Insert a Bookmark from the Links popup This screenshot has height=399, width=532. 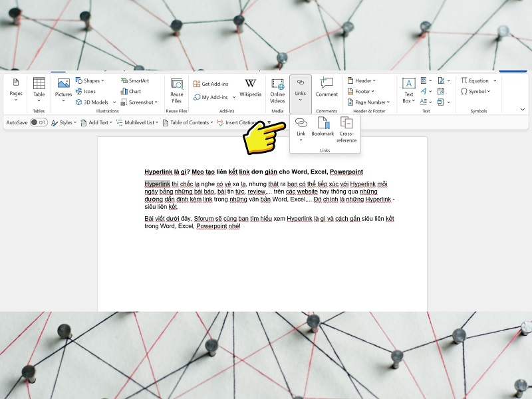pos(323,126)
